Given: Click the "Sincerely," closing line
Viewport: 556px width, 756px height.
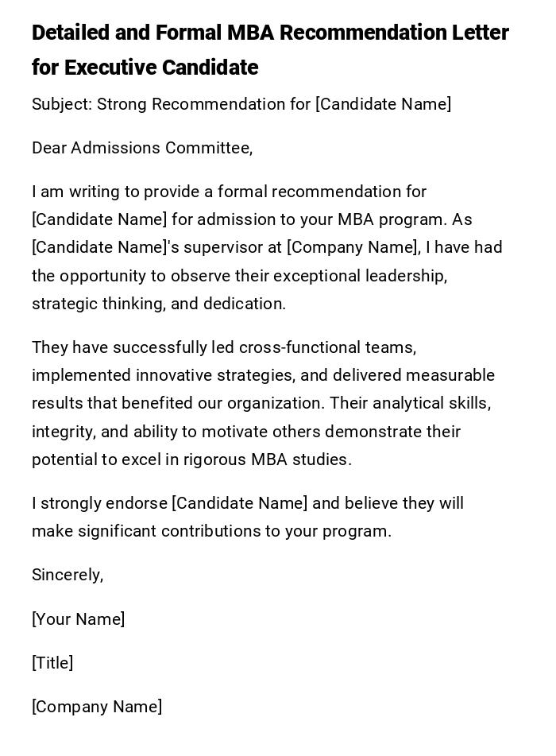Looking at the screenshot, I should (x=68, y=575).
